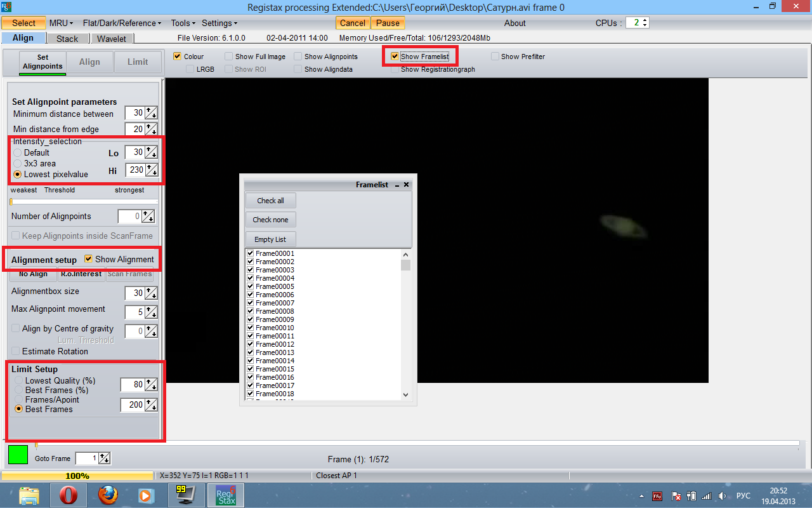The width and height of the screenshot is (812, 508).
Task: Click the Cancel button
Action: point(353,23)
